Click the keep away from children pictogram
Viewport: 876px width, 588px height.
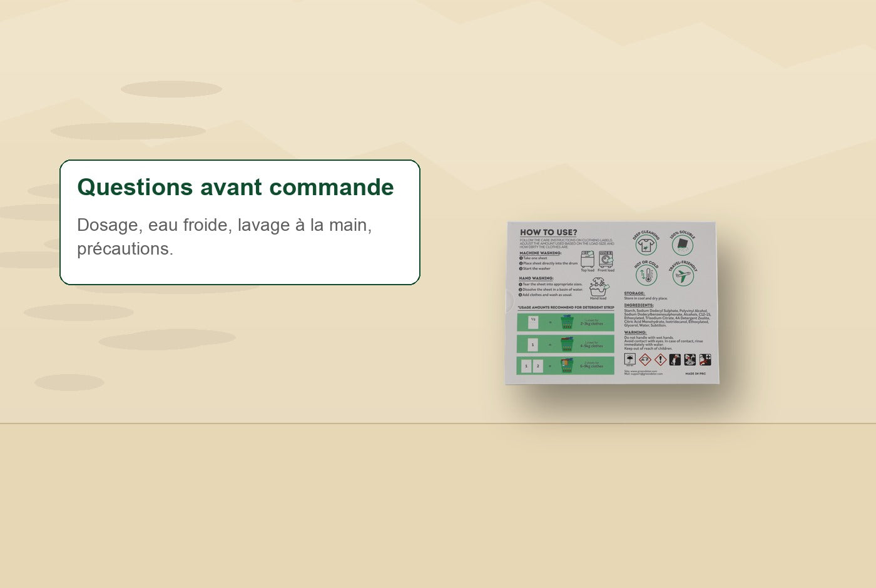click(675, 360)
